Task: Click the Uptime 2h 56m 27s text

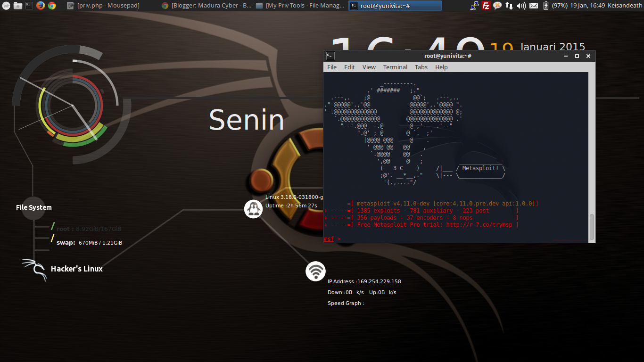Action: point(291,206)
